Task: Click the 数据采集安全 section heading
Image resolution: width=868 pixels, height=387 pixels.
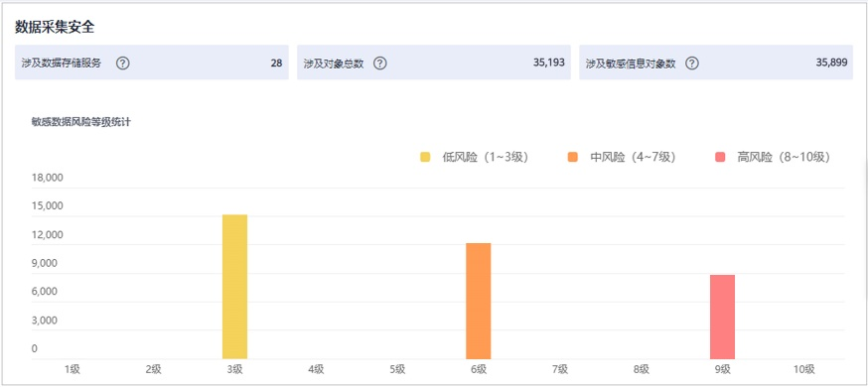Action: pyautogui.click(x=55, y=28)
